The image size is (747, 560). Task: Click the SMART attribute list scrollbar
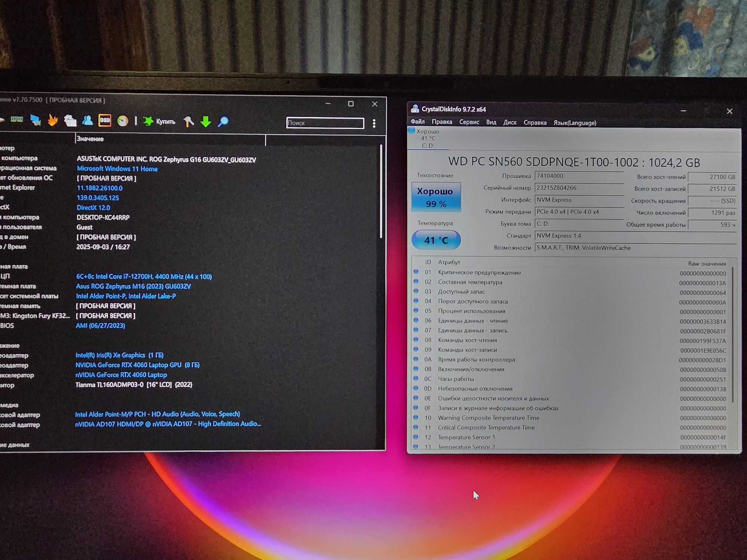coord(733,335)
